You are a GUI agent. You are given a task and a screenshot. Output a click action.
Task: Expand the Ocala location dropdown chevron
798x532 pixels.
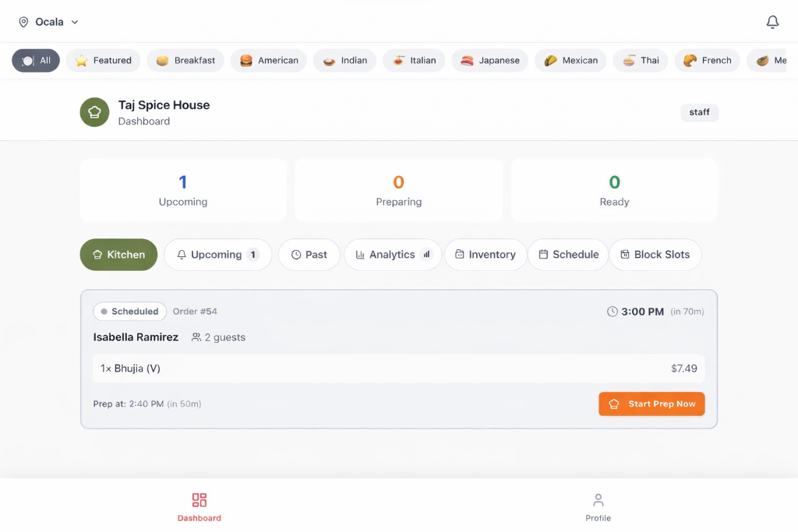(75, 22)
